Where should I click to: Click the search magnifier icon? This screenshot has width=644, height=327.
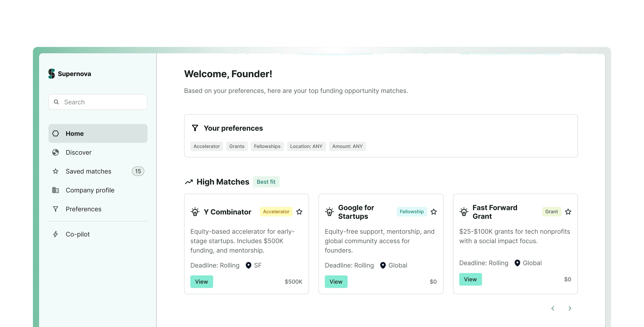pos(57,102)
